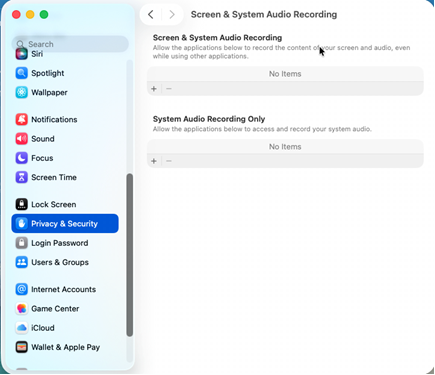
Task: Select the Game Center icon
Action: tap(22, 309)
